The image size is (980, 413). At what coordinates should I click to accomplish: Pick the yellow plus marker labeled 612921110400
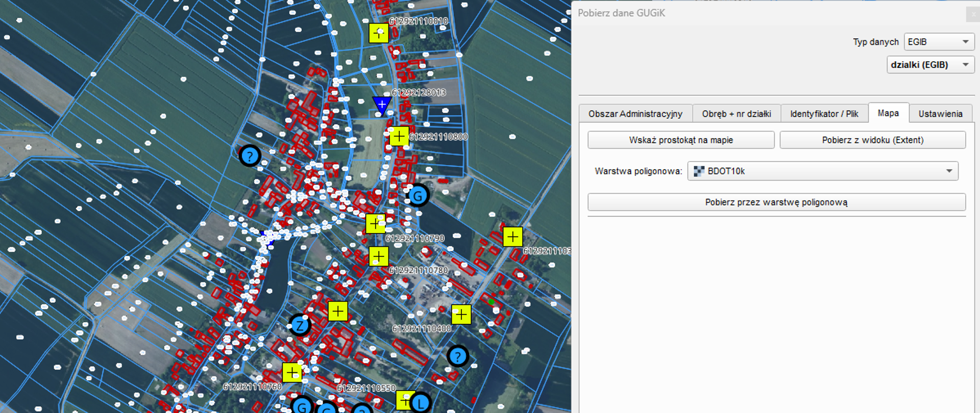461,315
